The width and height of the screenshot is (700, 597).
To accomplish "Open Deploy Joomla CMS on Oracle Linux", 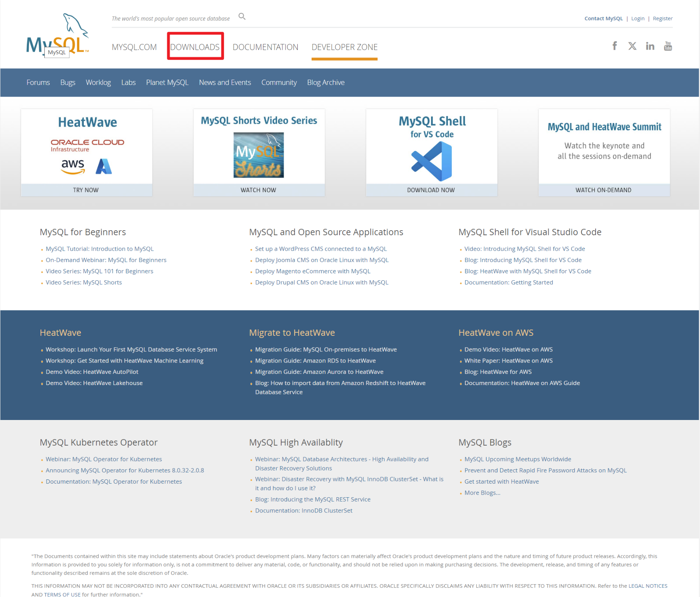I will point(322,260).
